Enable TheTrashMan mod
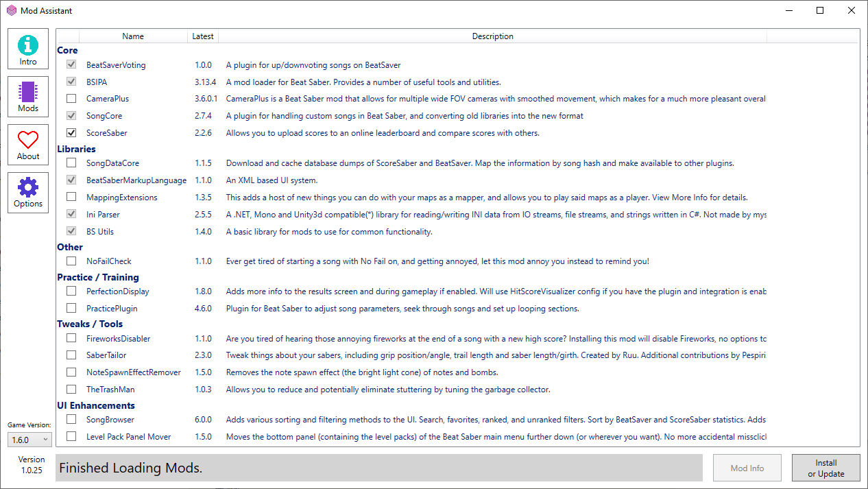This screenshot has width=868, height=489. coord(71,390)
